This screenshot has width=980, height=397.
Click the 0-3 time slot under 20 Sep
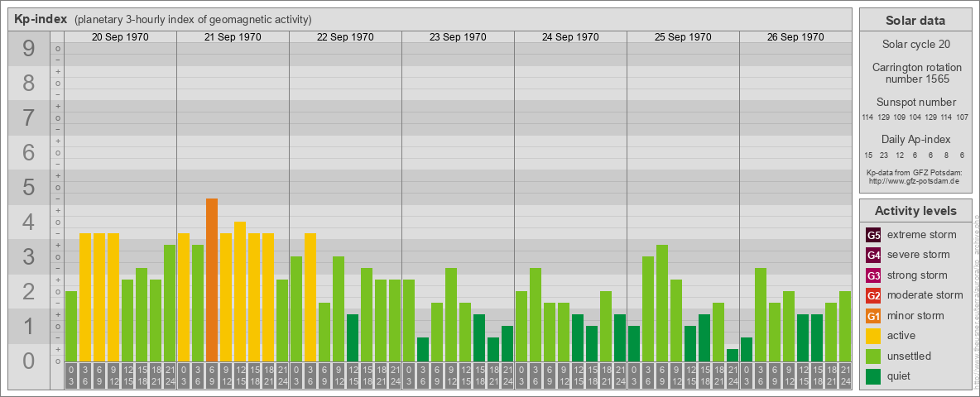tap(71, 375)
